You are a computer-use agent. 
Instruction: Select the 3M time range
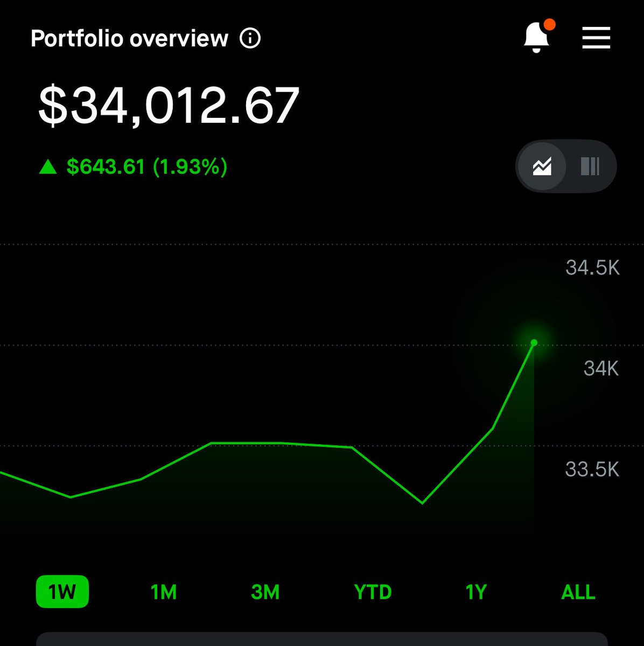click(265, 592)
